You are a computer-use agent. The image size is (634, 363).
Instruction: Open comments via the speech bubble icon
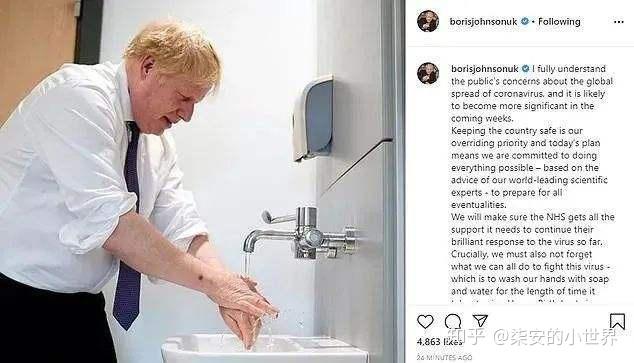pos(452,322)
